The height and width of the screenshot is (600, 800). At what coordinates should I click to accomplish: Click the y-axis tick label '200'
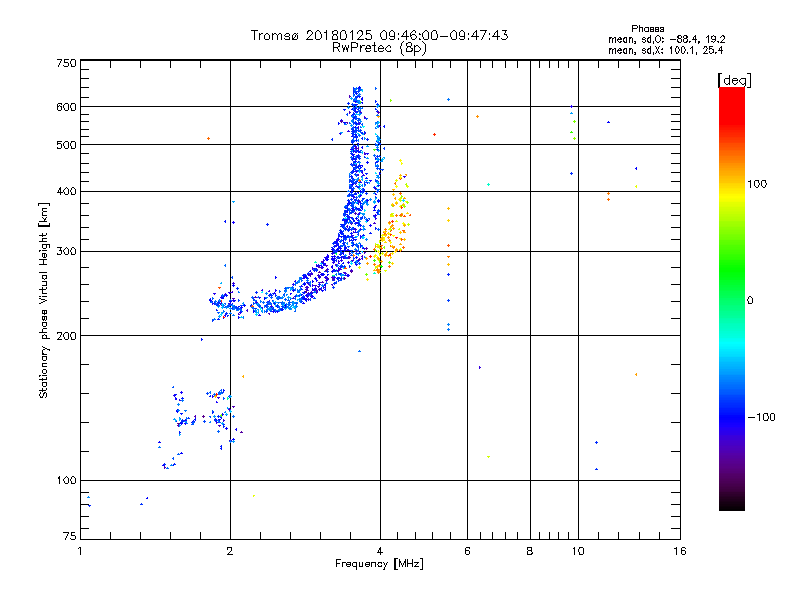click(66, 336)
